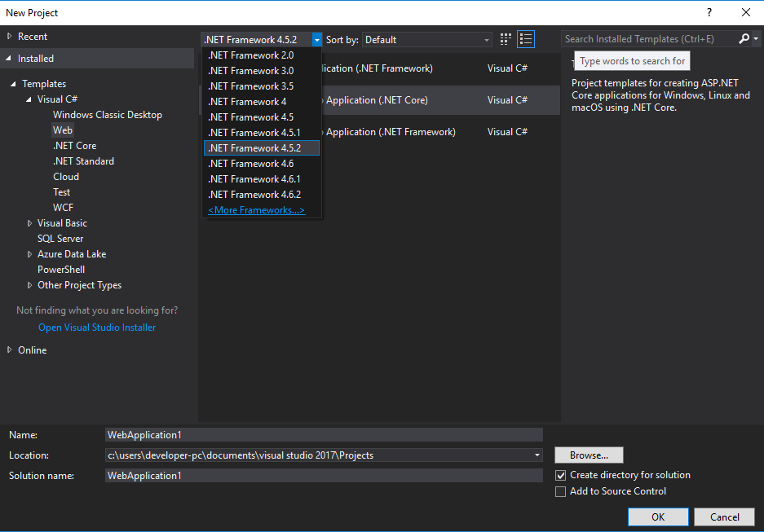This screenshot has height=532, width=764.
Task: Select .NET Framework 4.5 option
Action: [x=262, y=117]
